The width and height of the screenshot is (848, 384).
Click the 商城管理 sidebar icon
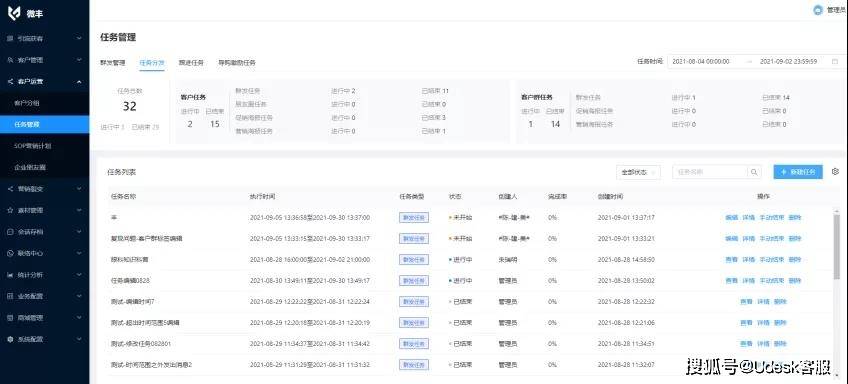point(10,317)
